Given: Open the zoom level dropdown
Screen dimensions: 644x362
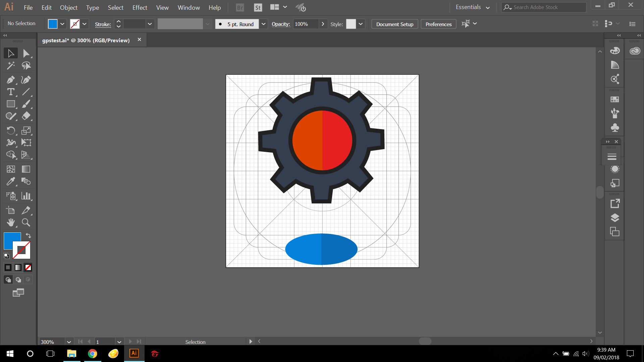Looking at the screenshot, I should click(x=69, y=342).
